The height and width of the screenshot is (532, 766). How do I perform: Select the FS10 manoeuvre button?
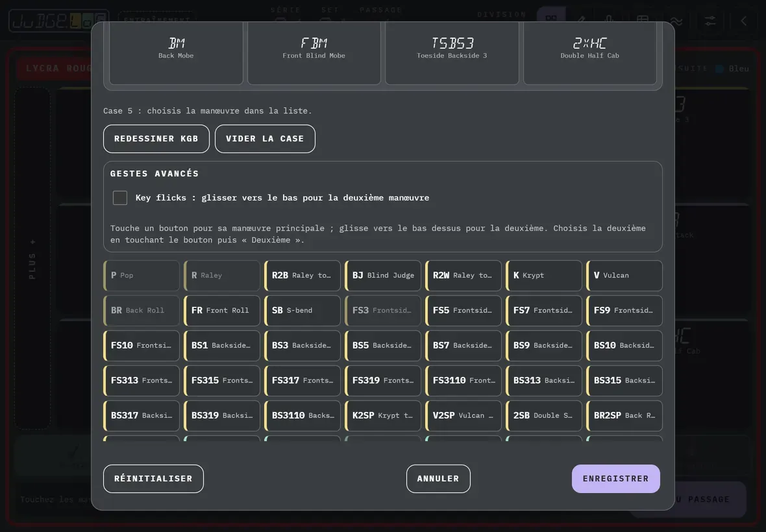tap(142, 346)
